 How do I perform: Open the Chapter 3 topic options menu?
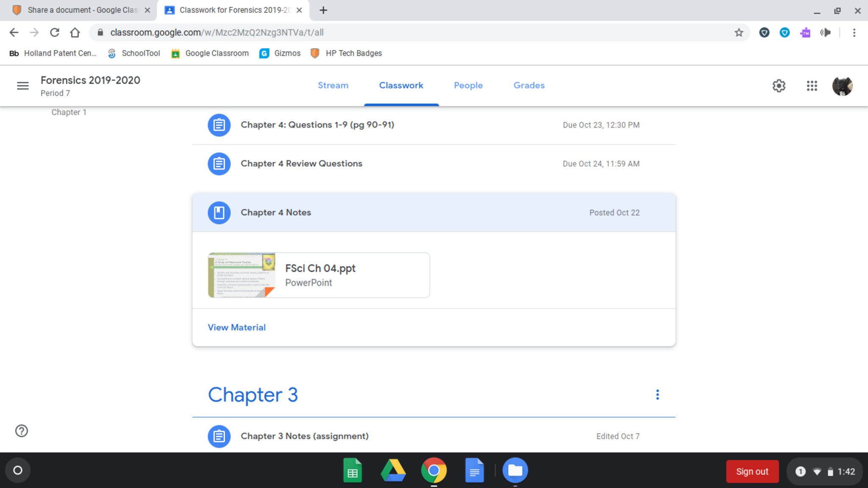pyautogui.click(x=657, y=395)
